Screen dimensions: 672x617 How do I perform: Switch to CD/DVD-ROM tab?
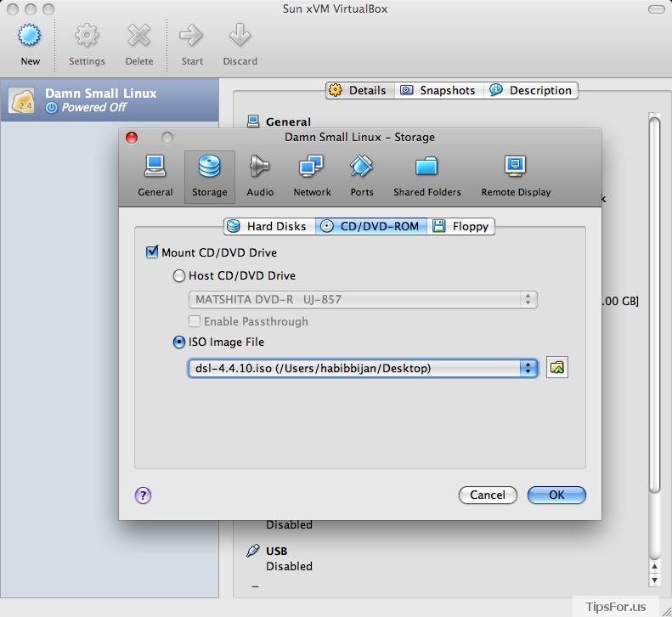[x=371, y=226]
